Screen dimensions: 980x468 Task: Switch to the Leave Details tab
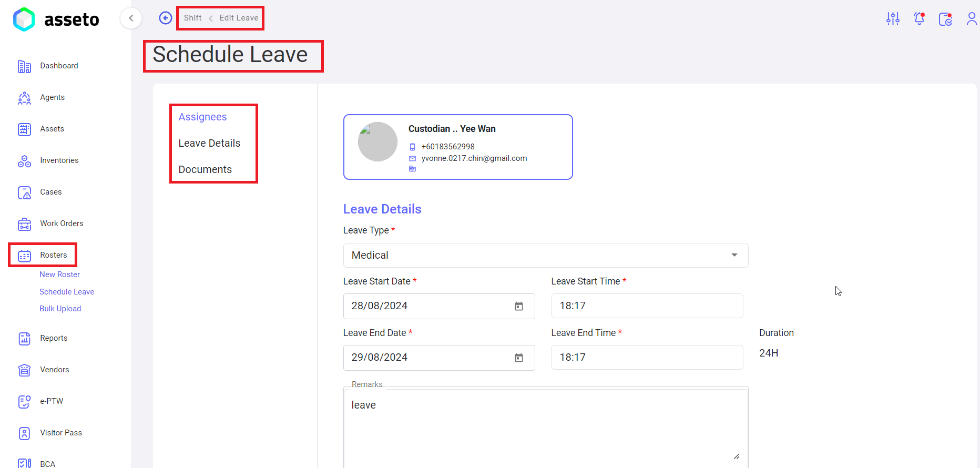tap(209, 143)
